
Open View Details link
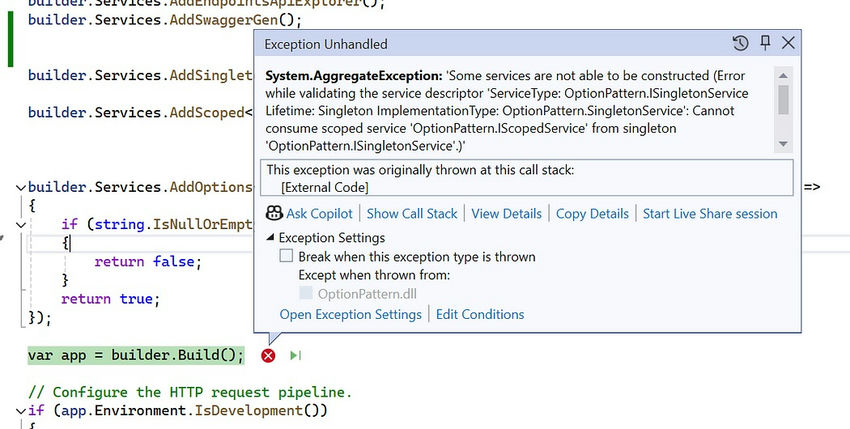[506, 214]
